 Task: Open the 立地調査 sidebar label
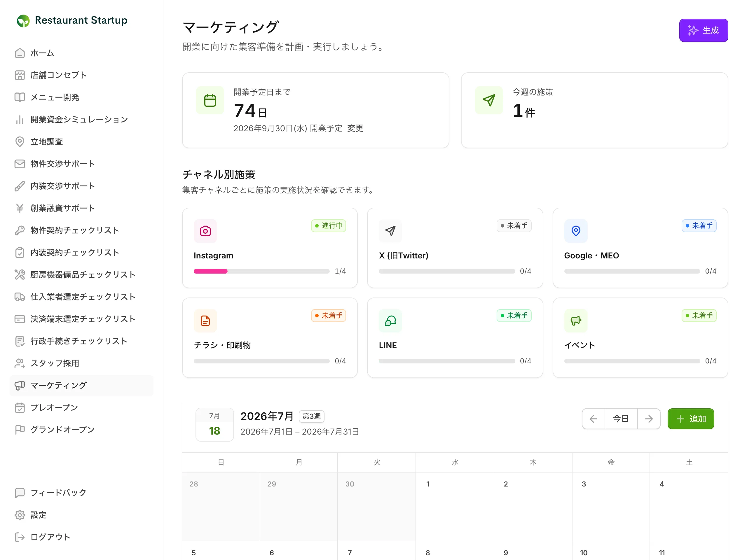click(x=47, y=142)
